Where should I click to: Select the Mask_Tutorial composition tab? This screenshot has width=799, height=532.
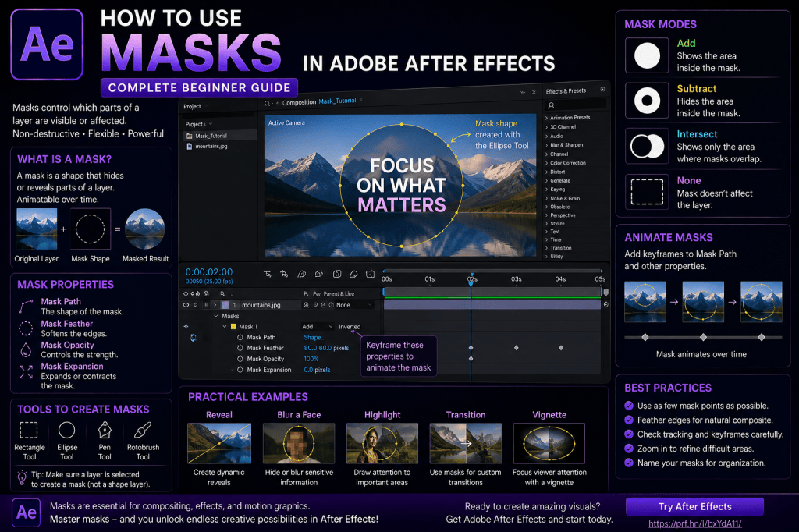(x=337, y=101)
